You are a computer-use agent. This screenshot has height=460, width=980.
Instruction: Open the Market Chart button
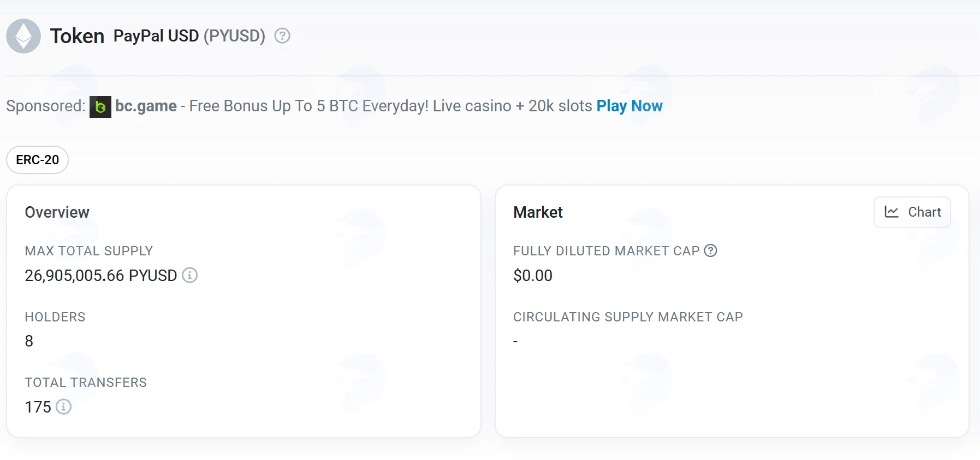coord(912,212)
